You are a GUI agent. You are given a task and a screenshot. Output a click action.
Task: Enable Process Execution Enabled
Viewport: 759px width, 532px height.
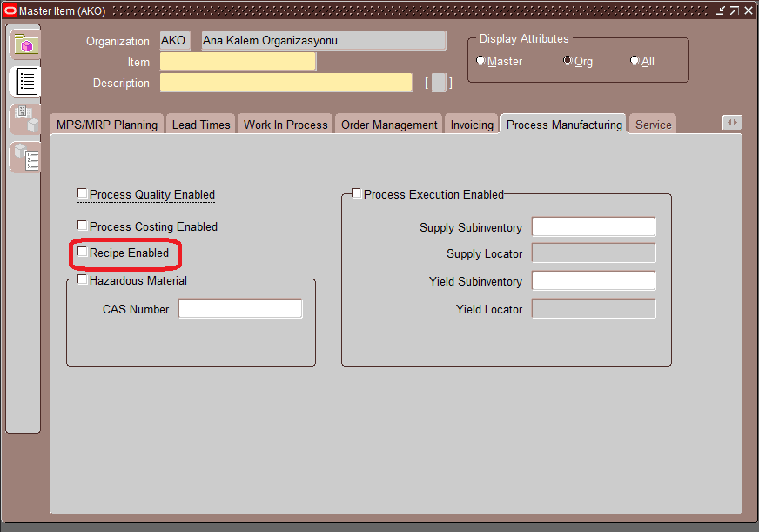pyautogui.click(x=356, y=193)
